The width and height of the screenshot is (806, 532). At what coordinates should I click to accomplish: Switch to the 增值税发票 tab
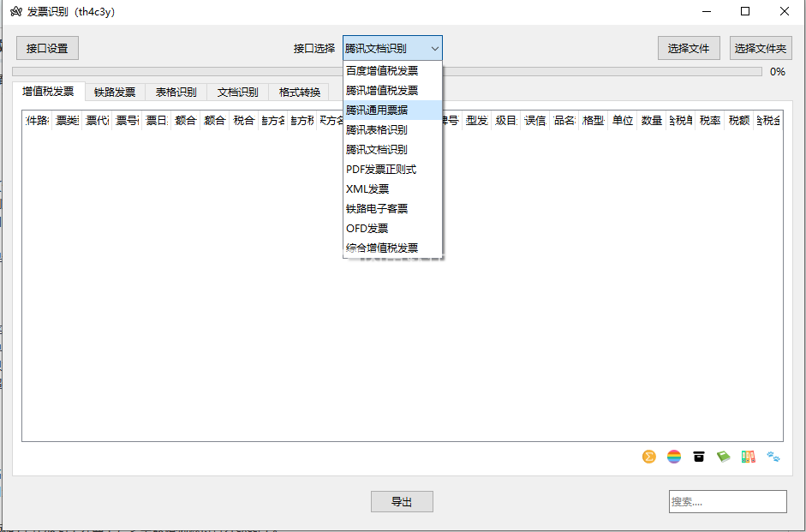coord(48,92)
